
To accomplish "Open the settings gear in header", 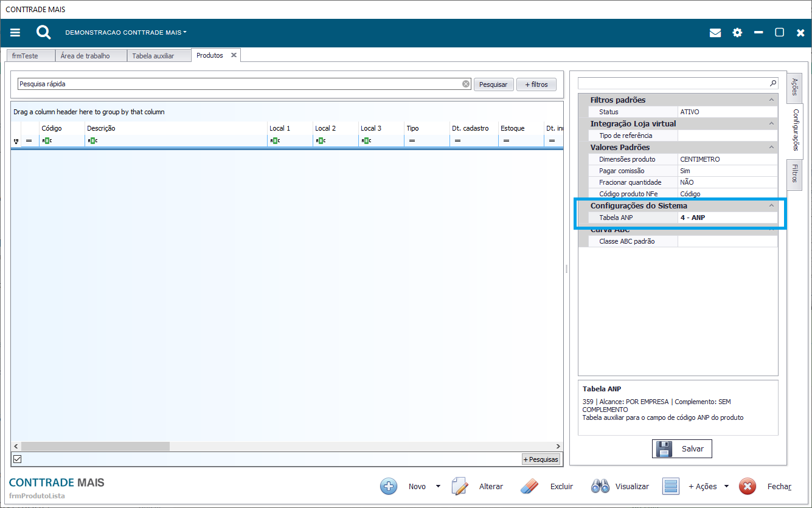I will pos(737,33).
